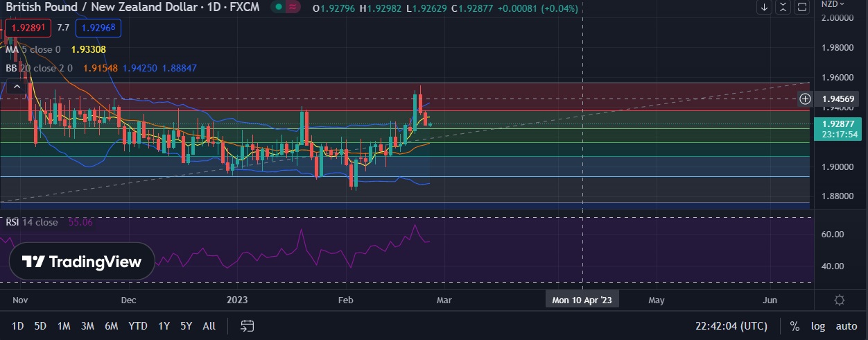This screenshot has width=868, height=340.
Task: Click the plus icon beside price 1.94569
Action: point(805,99)
